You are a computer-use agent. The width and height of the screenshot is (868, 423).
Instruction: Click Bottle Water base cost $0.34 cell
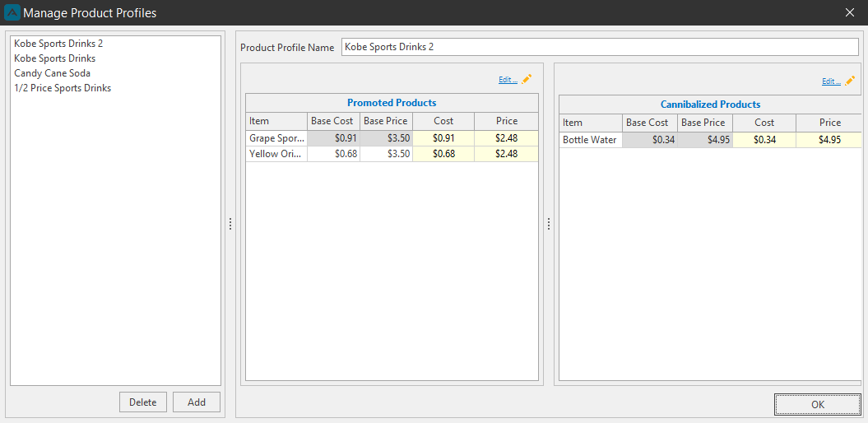[650, 140]
